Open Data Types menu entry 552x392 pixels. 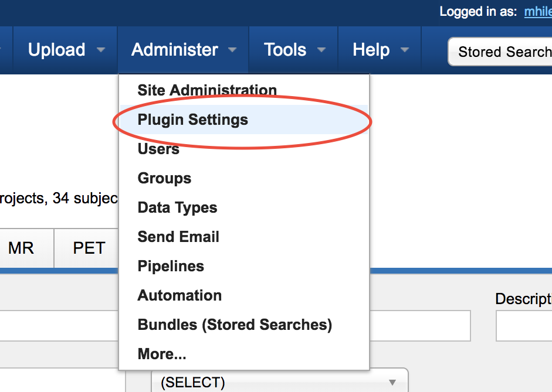[177, 207]
